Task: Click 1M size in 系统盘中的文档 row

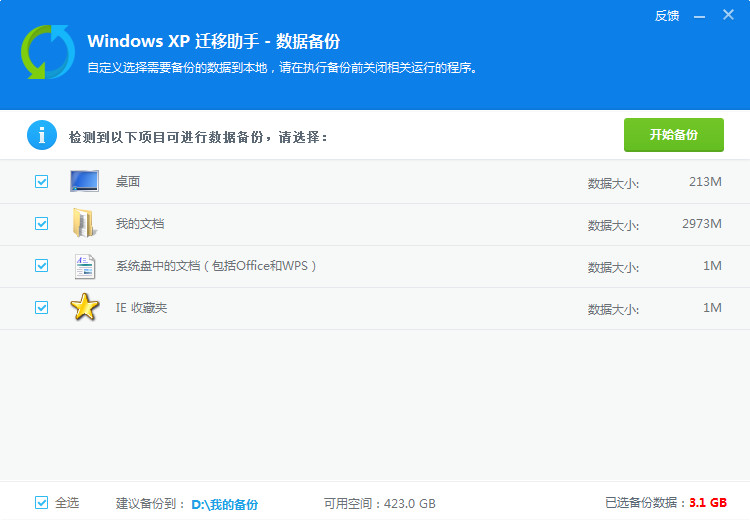Action: 712,266
